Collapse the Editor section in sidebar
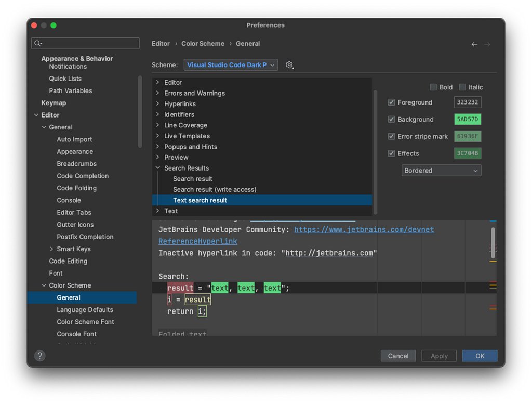The width and height of the screenshot is (532, 403). coord(36,115)
